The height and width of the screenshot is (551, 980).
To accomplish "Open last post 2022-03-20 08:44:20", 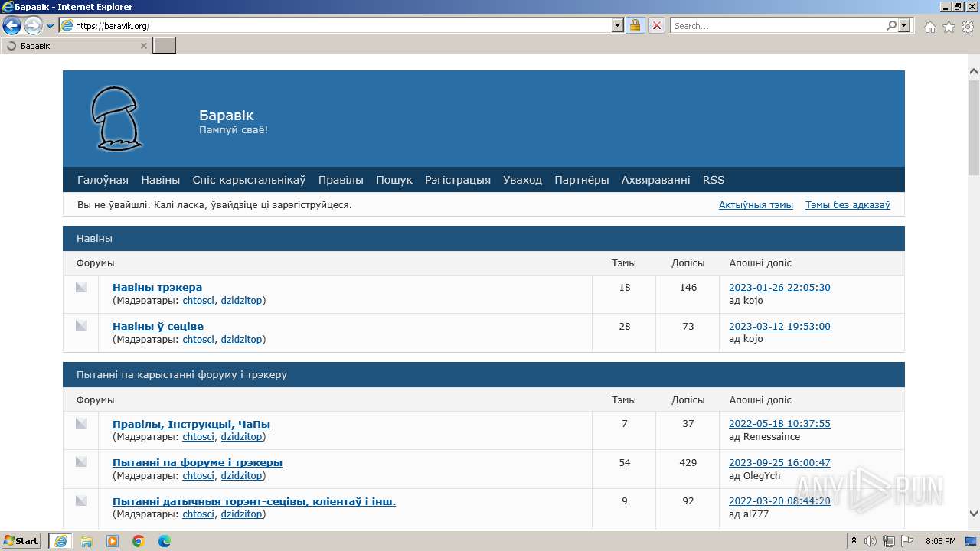I will (x=779, y=502).
